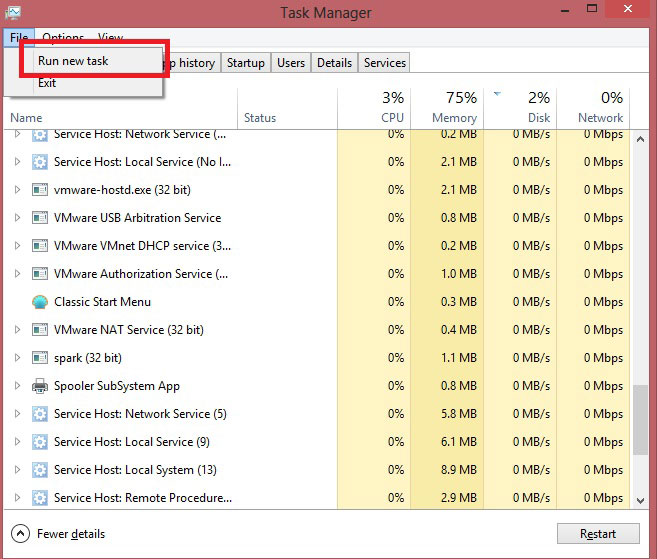The image size is (657, 559).
Task: Click the Service Host: Network Service (5) gear icon
Action: 40,414
